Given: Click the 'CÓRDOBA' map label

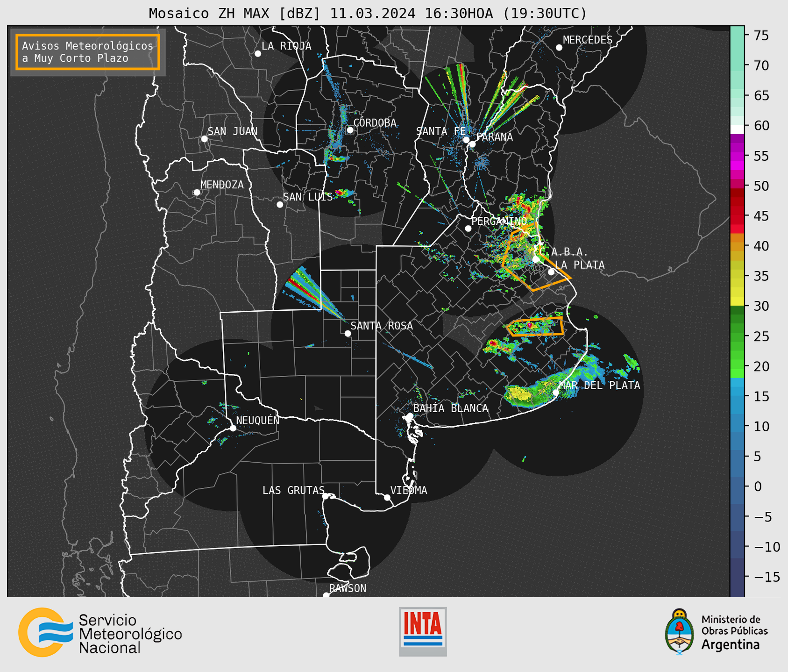Looking at the screenshot, I should coord(375,122).
